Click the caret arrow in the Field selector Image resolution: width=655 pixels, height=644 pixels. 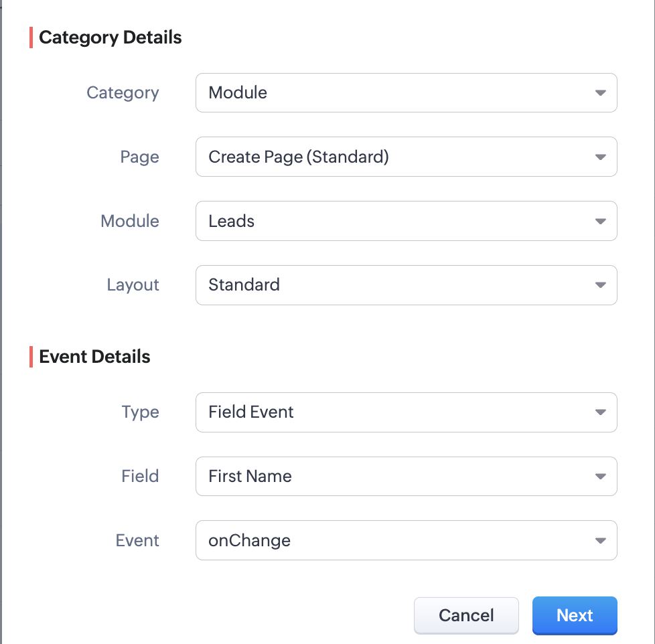pyautogui.click(x=600, y=477)
